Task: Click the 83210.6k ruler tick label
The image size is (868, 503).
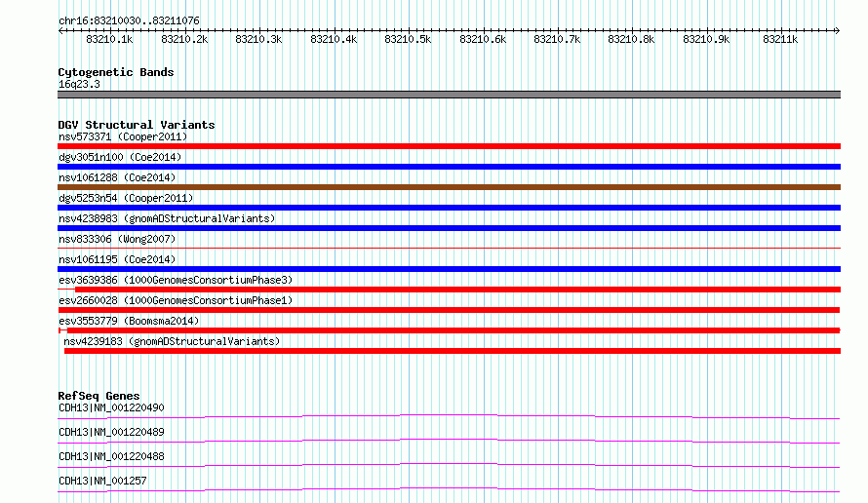Action: [x=483, y=39]
